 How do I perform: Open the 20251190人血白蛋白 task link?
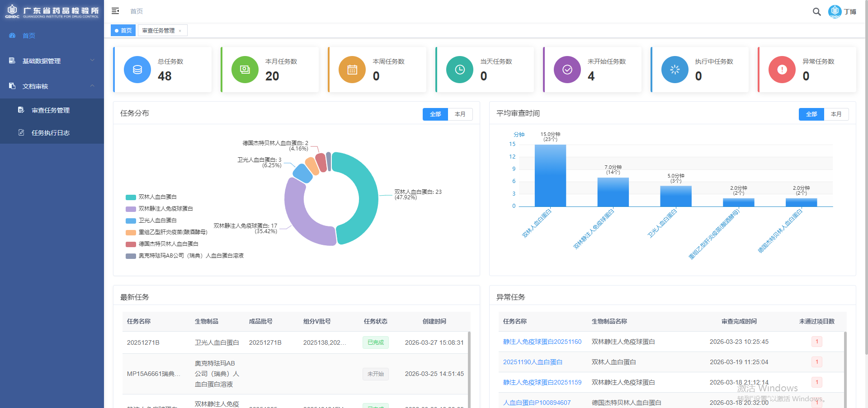tap(533, 362)
